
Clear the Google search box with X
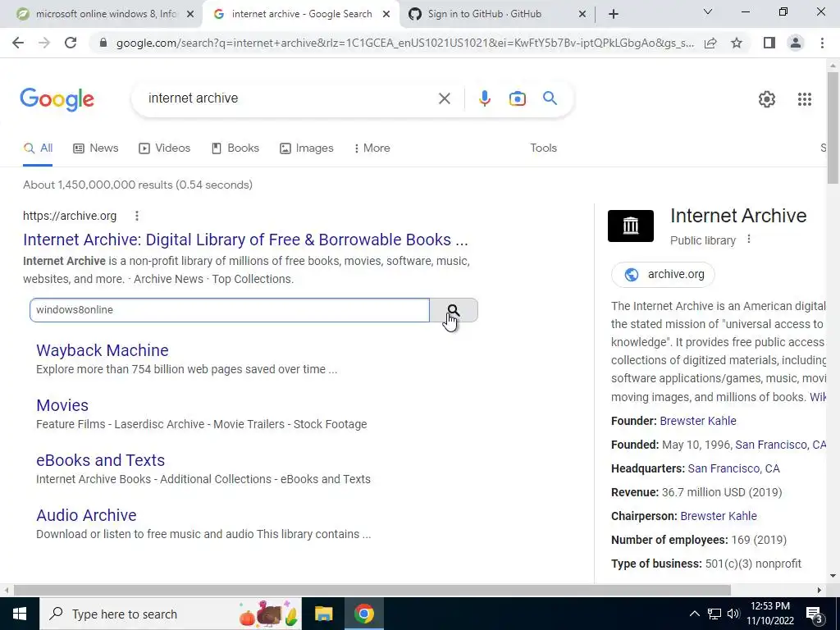444,98
